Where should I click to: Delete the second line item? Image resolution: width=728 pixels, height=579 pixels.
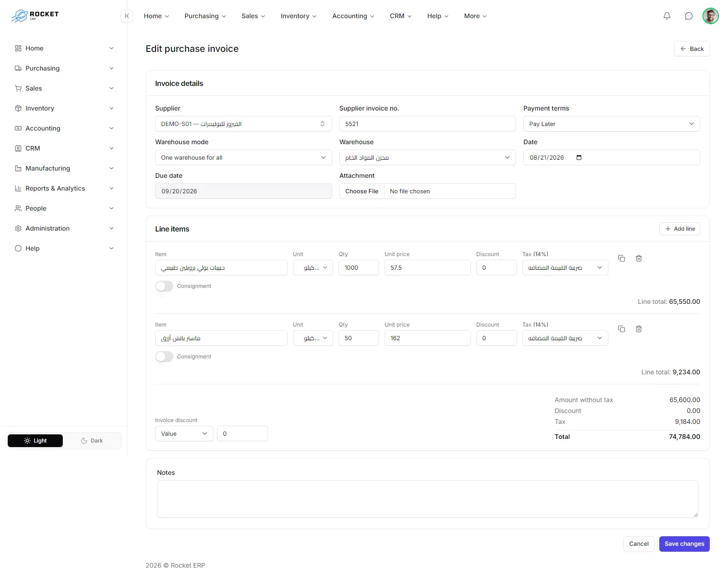click(639, 329)
